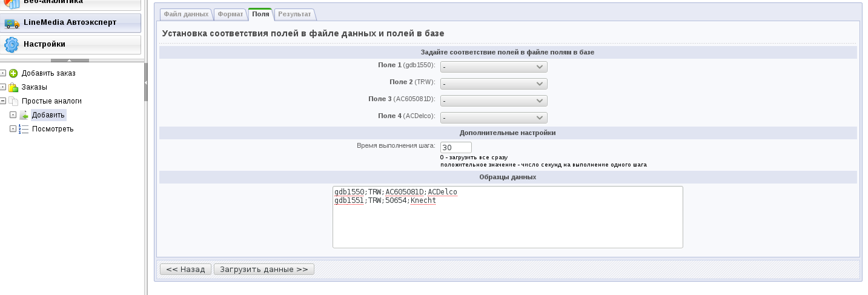Collapse the top menu via the splitter arrow
This screenshot has height=295, width=868.
point(70,61)
